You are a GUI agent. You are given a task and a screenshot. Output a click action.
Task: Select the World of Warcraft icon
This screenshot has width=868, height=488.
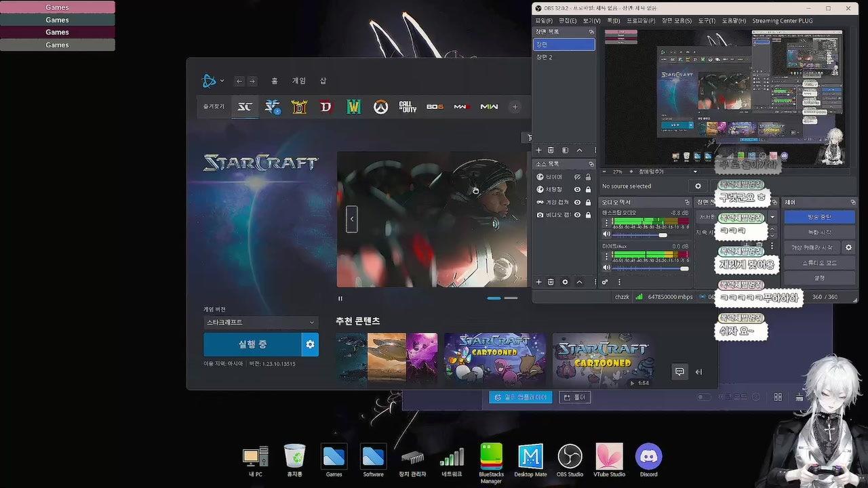pyautogui.click(x=353, y=107)
